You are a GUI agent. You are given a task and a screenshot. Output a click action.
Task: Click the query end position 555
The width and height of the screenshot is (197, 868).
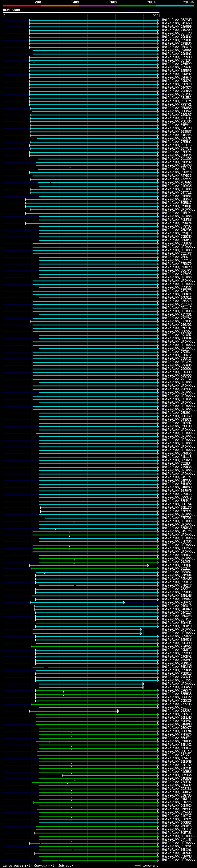[155, 15]
